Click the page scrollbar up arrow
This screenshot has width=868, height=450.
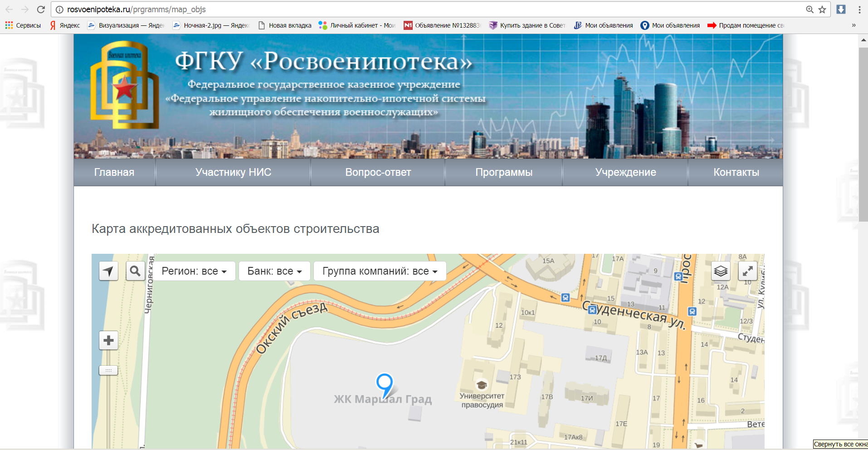tap(863, 40)
